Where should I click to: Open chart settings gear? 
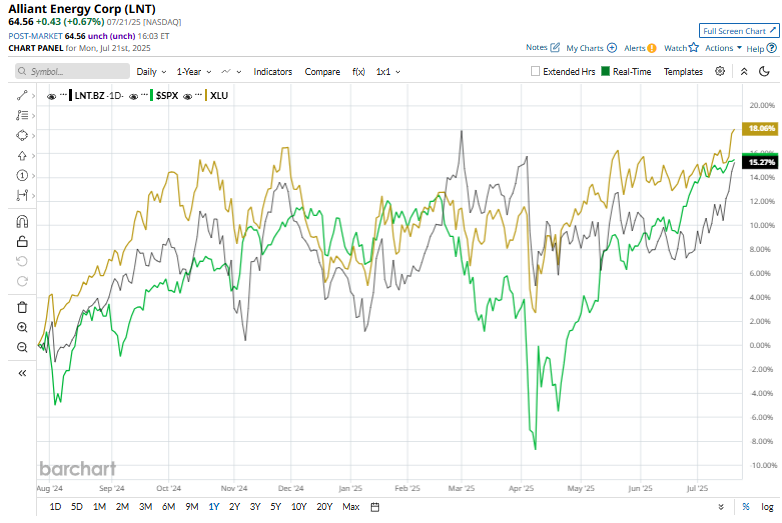point(720,71)
